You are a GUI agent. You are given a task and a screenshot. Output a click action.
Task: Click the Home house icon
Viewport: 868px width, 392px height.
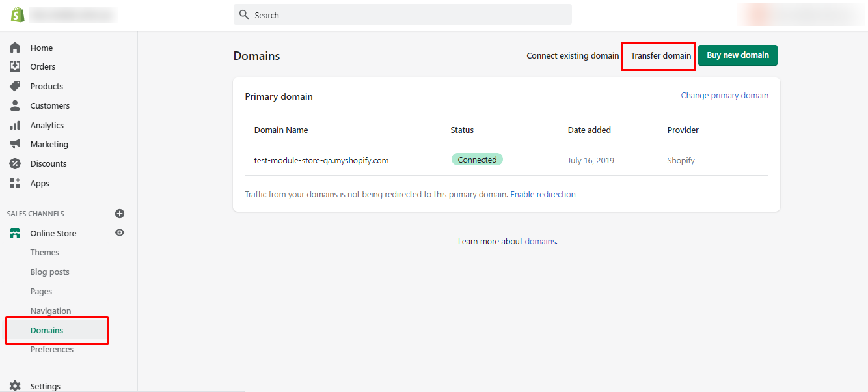[15, 48]
